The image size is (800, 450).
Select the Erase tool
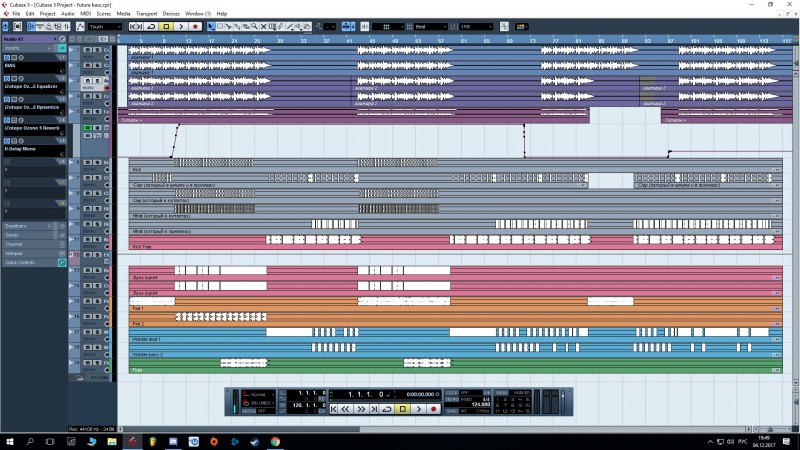[246, 27]
